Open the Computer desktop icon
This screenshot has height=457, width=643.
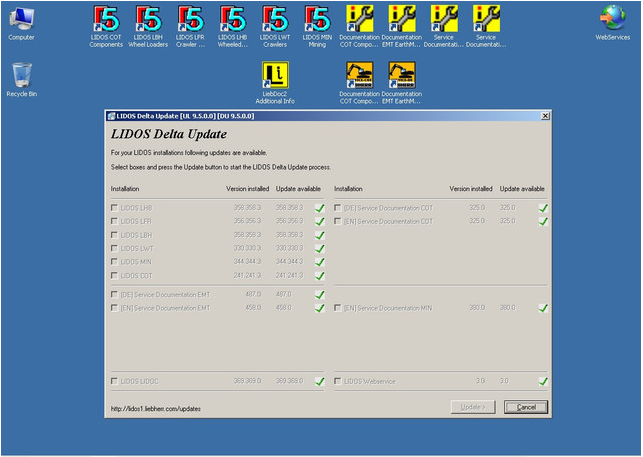coord(21,18)
